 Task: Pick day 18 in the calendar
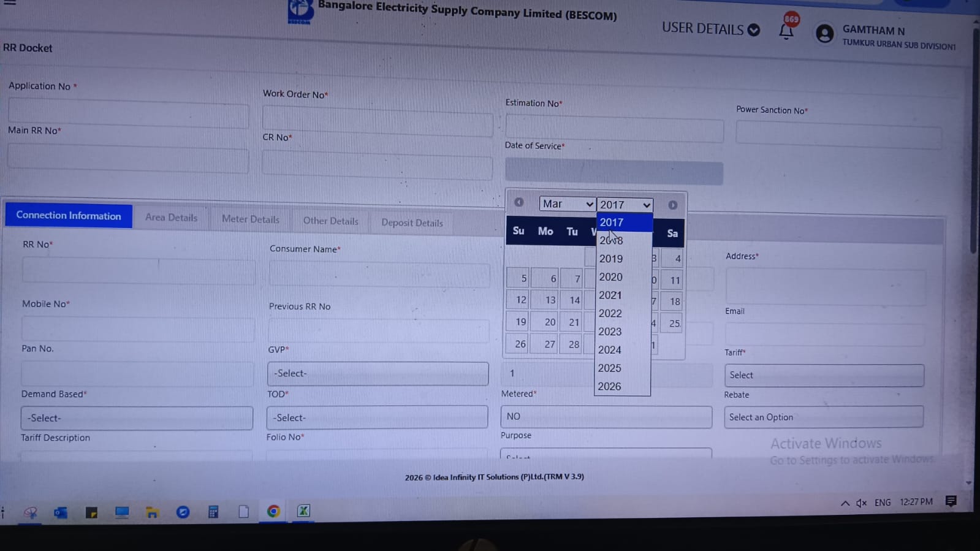coord(673,302)
